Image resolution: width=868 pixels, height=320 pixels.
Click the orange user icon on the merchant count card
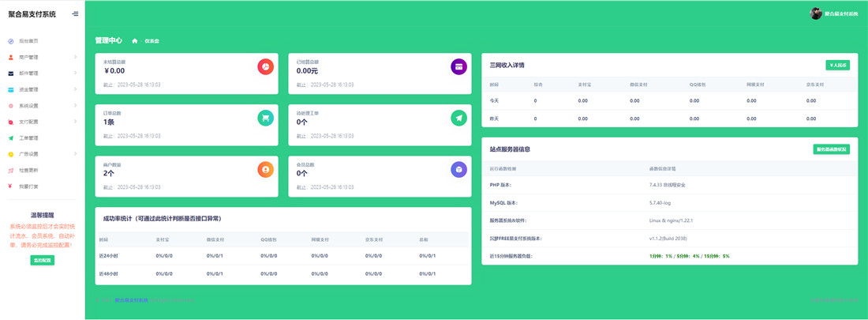pos(266,170)
